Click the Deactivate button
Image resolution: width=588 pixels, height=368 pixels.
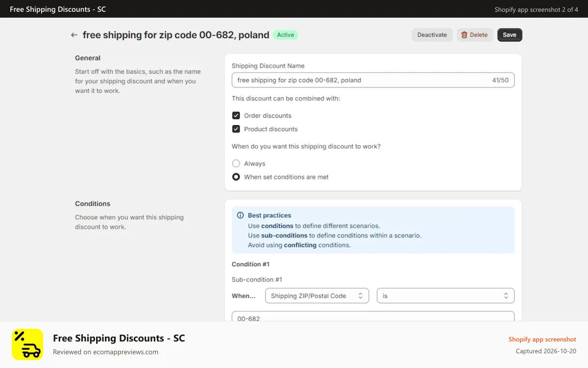pos(432,35)
